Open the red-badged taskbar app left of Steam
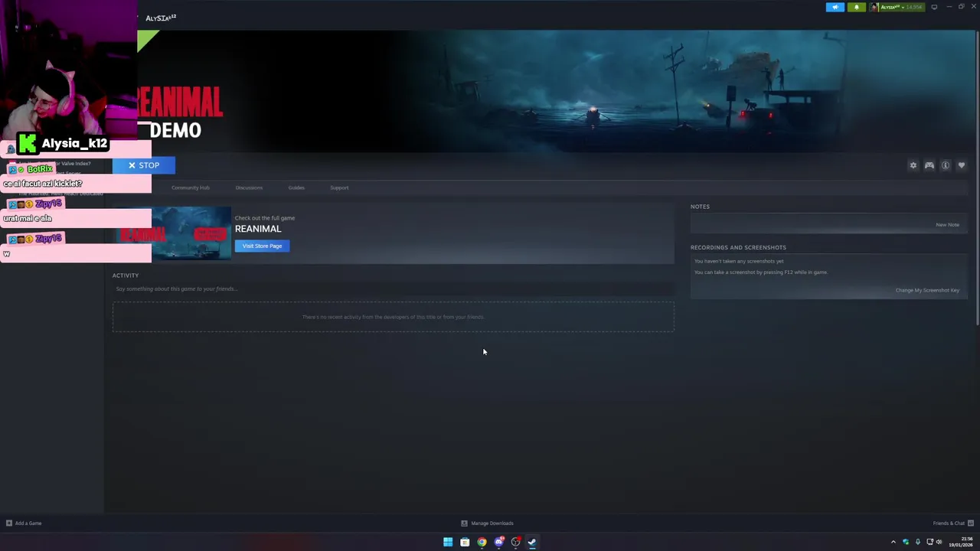The image size is (980, 551). coord(516,542)
